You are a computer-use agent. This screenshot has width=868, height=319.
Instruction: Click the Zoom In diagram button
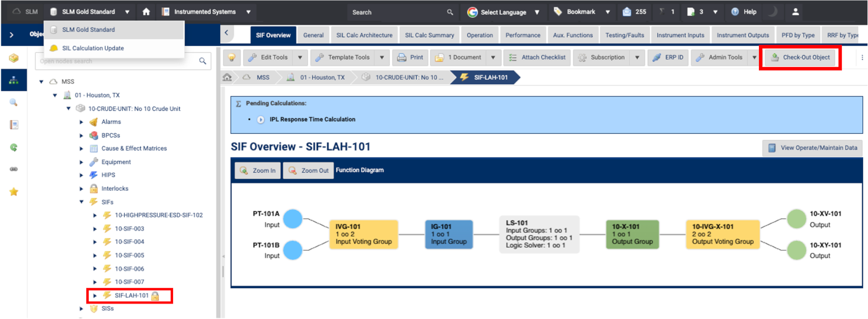(x=257, y=170)
